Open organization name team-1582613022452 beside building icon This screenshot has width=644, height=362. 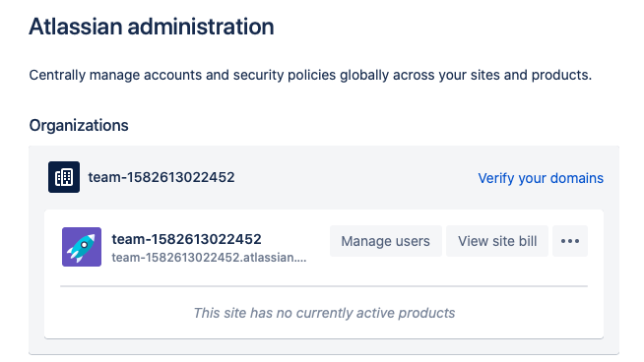[161, 177]
